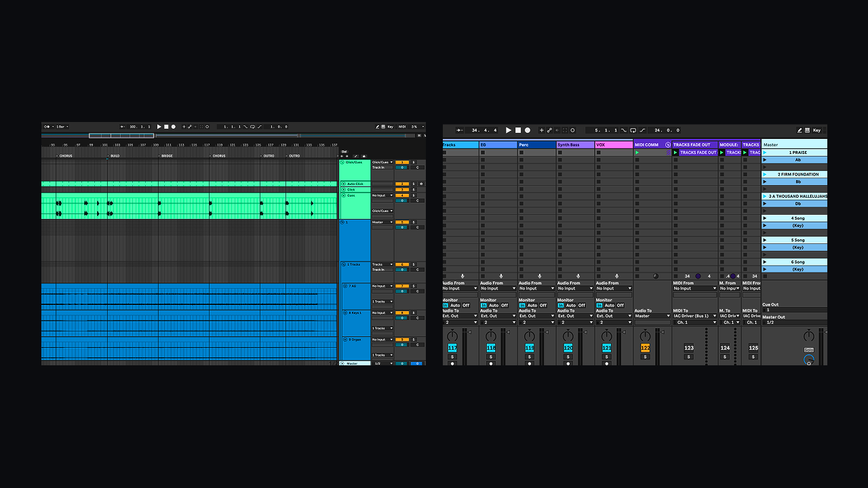Click the MIDI map button in left window
This screenshot has height=488, width=868.
click(x=402, y=127)
